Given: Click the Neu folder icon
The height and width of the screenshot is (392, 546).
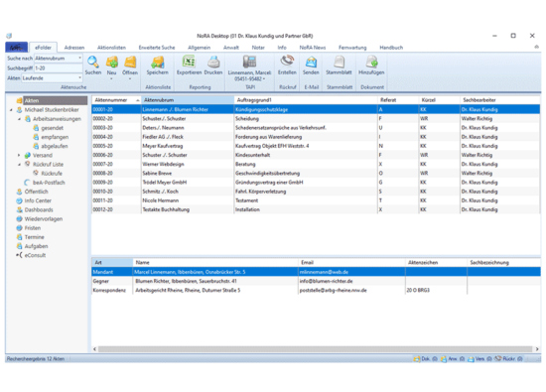Looking at the screenshot, I should pos(111,63).
